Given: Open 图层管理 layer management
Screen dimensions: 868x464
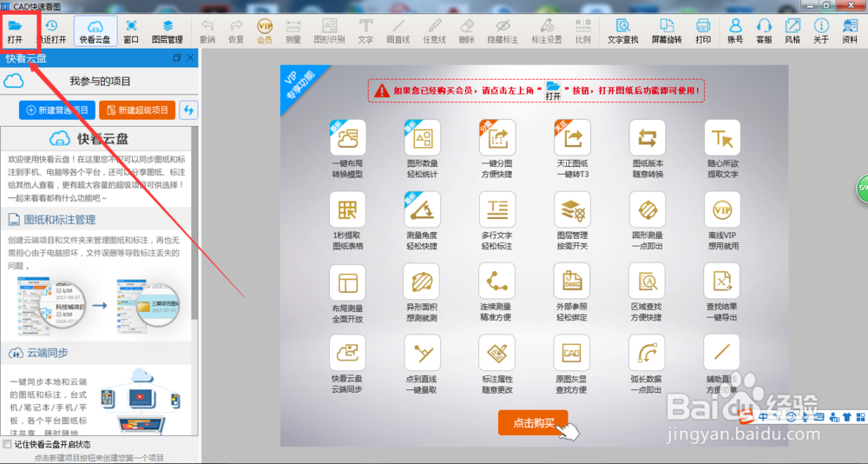Looking at the screenshot, I should 168,31.
